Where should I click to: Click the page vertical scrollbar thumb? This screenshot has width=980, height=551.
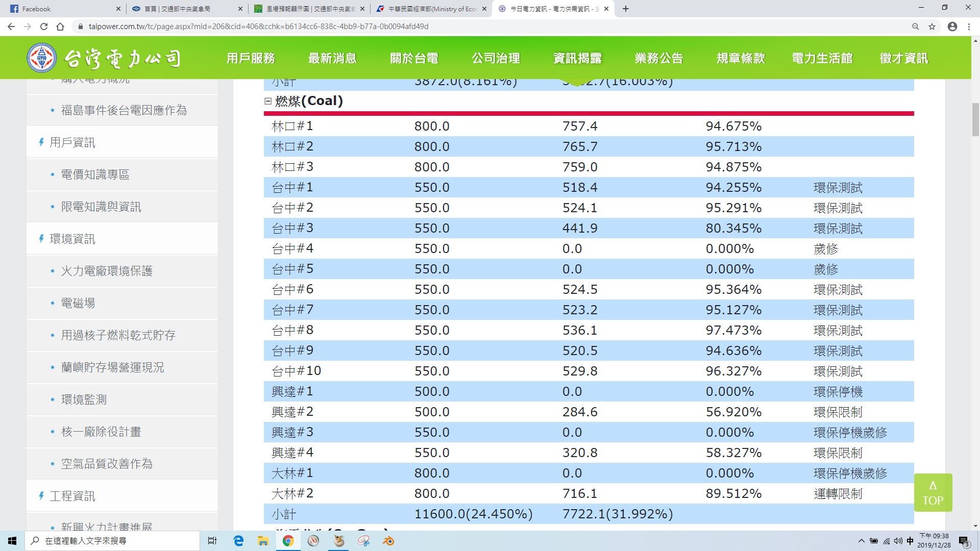pos(975,119)
